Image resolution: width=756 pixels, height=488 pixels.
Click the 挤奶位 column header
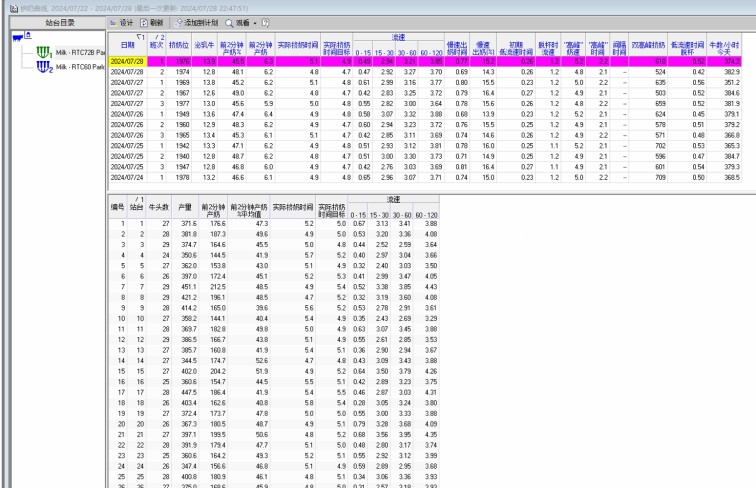pyautogui.click(x=180, y=45)
